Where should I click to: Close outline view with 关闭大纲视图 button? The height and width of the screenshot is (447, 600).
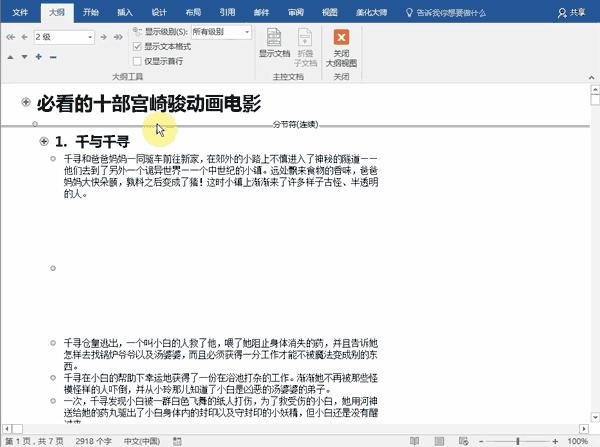coord(342,43)
